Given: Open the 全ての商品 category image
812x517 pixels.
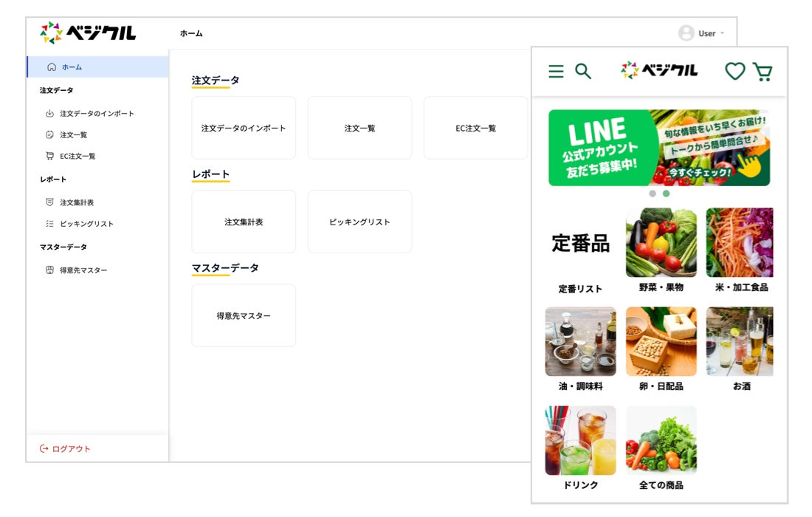Looking at the screenshot, I should pyautogui.click(x=661, y=440).
